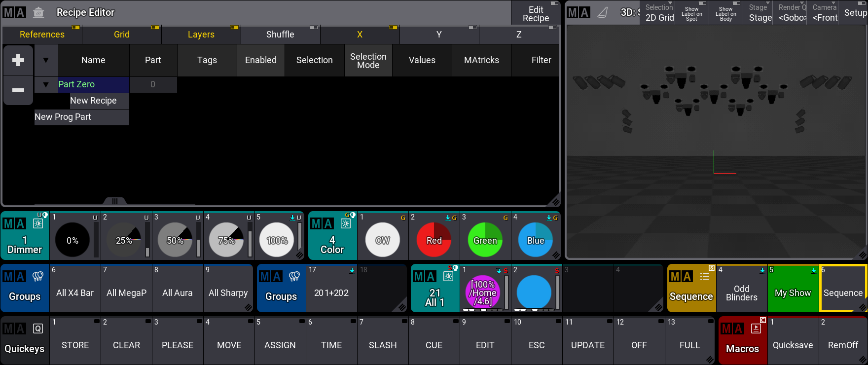
Task: Toggle the Shuffle column group
Action: tap(280, 35)
